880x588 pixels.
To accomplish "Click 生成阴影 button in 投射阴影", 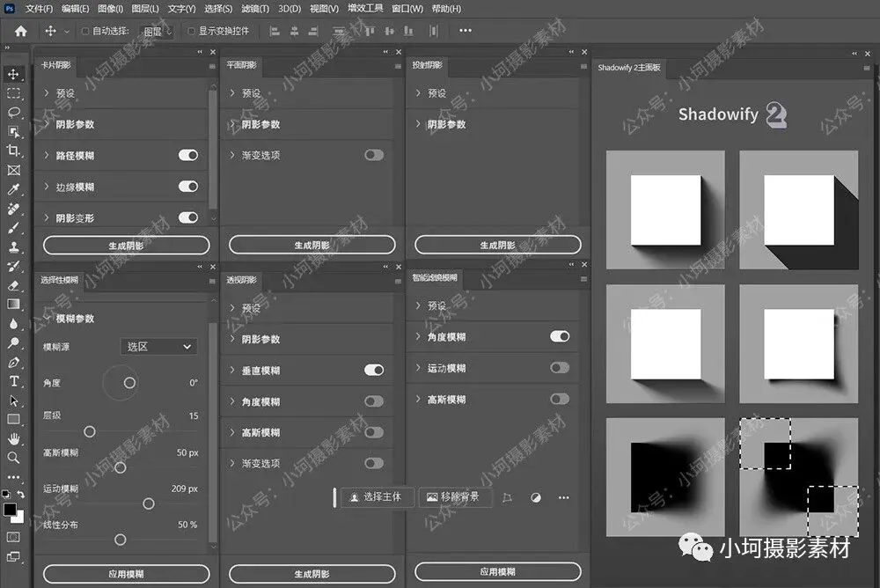I will coord(498,245).
